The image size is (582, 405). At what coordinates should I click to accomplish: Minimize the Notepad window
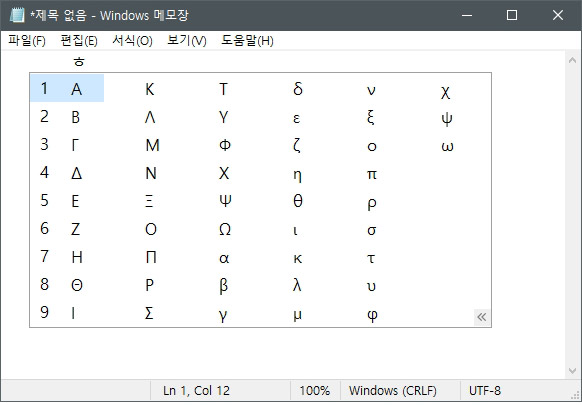[467, 15]
